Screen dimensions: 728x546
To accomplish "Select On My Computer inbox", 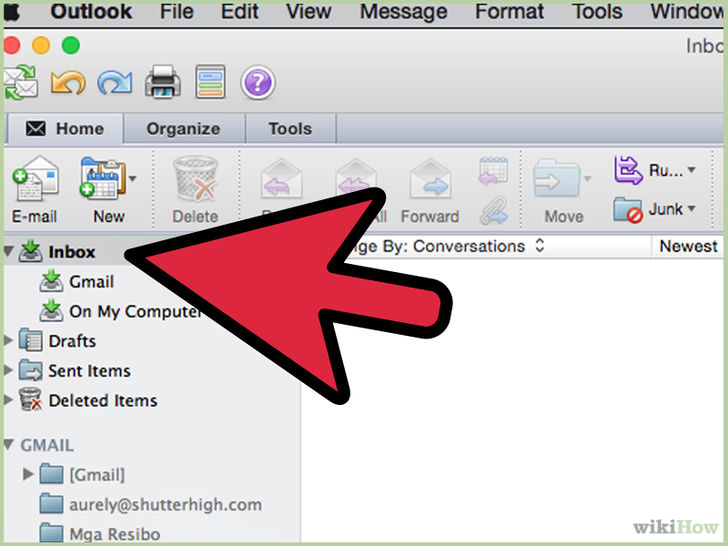I will pyautogui.click(x=120, y=311).
